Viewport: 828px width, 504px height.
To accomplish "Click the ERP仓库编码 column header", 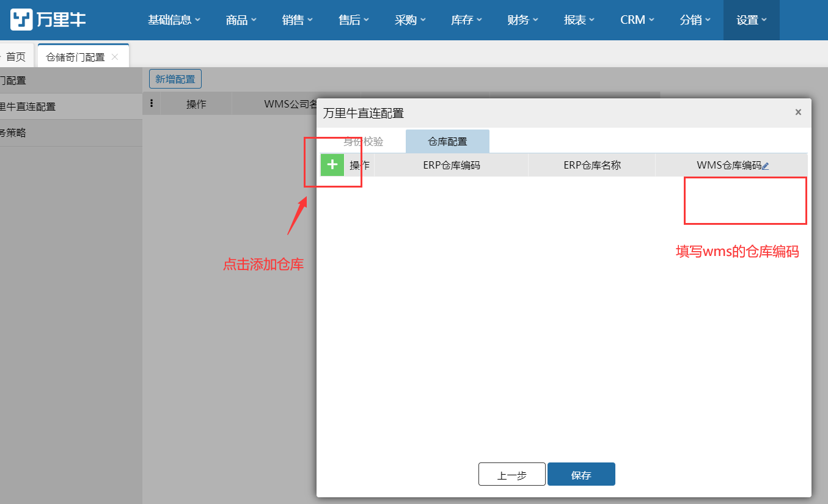I will [x=452, y=165].
